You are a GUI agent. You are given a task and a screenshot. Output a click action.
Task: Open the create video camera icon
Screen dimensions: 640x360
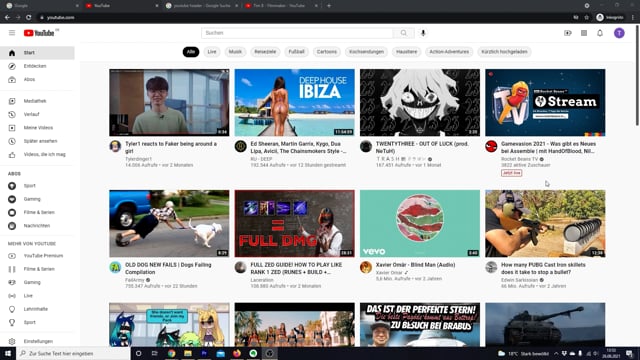tap(568, 33)
